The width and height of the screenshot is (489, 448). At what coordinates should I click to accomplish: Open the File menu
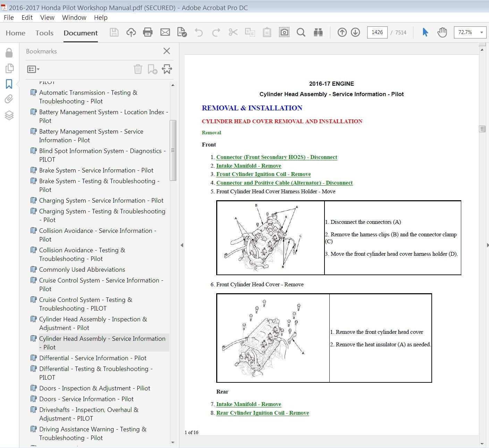pyautogui.click(x=9, y=17)
